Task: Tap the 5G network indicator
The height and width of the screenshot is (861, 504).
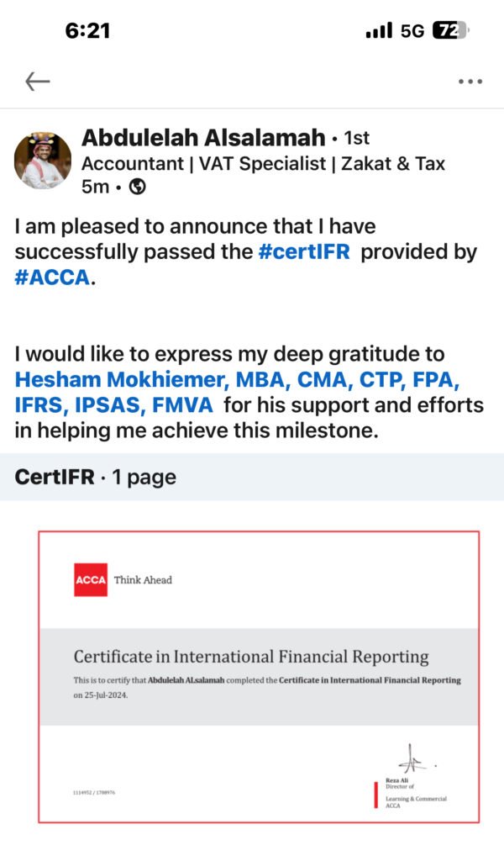Action: (412, 31)
